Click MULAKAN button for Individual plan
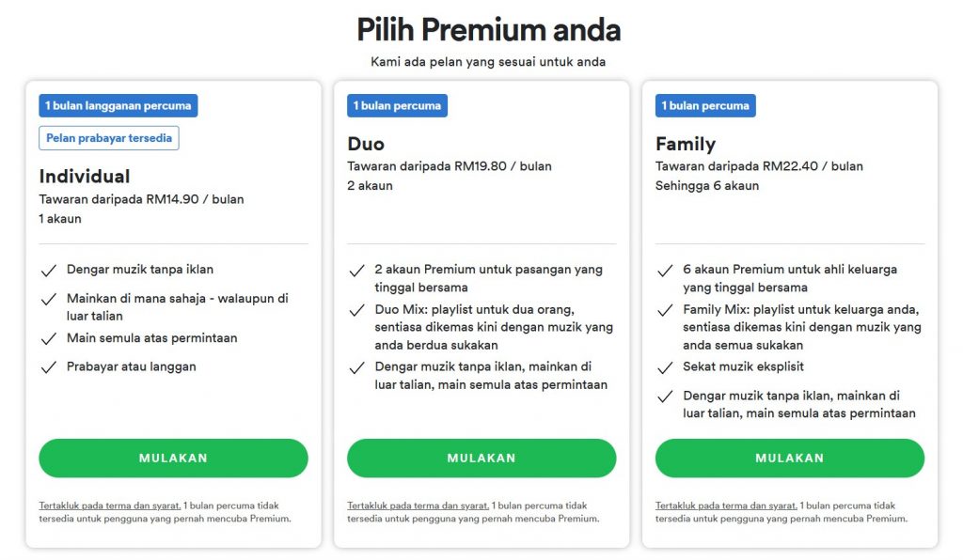The width and height of the screenshot is (963, 560). tap(173, 458)
